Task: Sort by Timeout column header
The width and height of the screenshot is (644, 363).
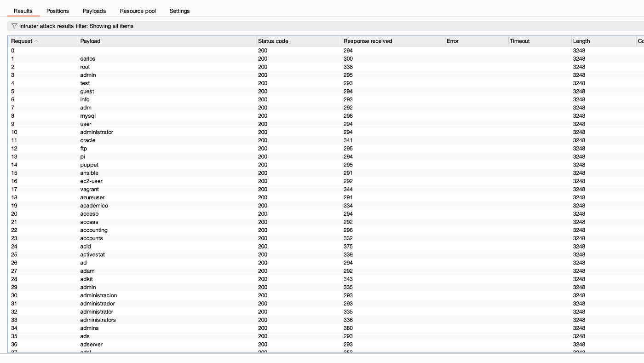Action: [540, 41]
